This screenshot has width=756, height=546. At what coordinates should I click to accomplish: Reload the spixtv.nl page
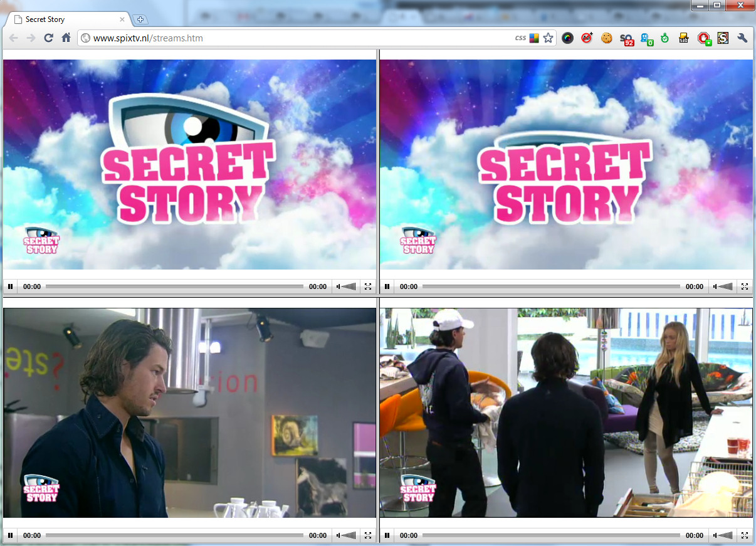pyautogui.click(x=48, y=38)
